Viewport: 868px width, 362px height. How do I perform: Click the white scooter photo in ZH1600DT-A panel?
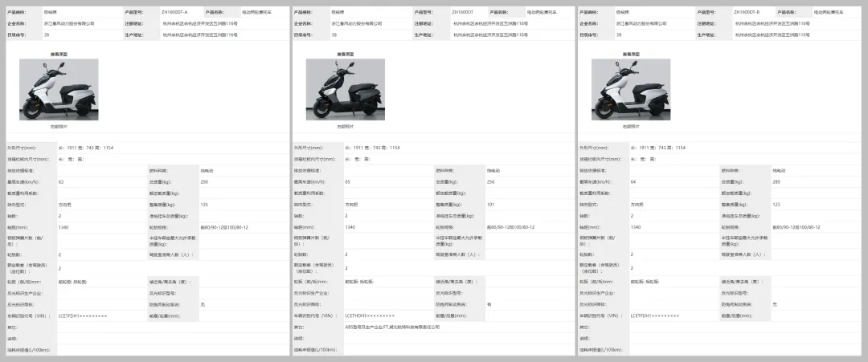pos(70,89)
